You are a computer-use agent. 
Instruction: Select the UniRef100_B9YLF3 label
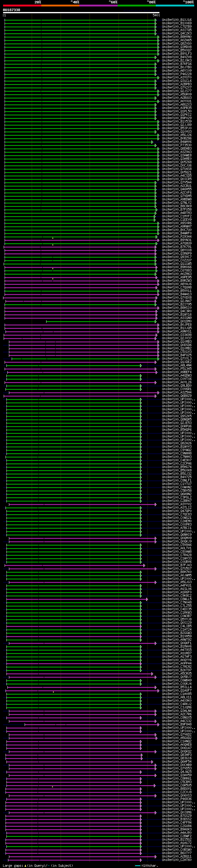tap(177, 54)
